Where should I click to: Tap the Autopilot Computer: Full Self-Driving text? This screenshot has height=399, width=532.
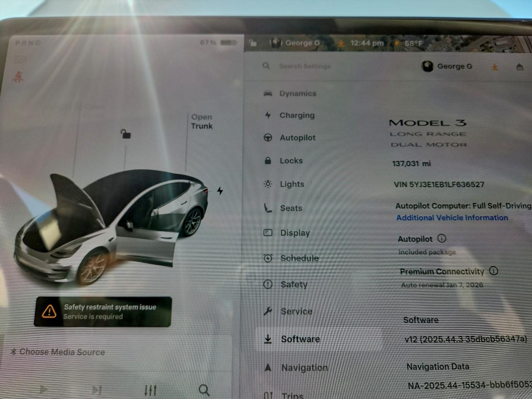463,206
